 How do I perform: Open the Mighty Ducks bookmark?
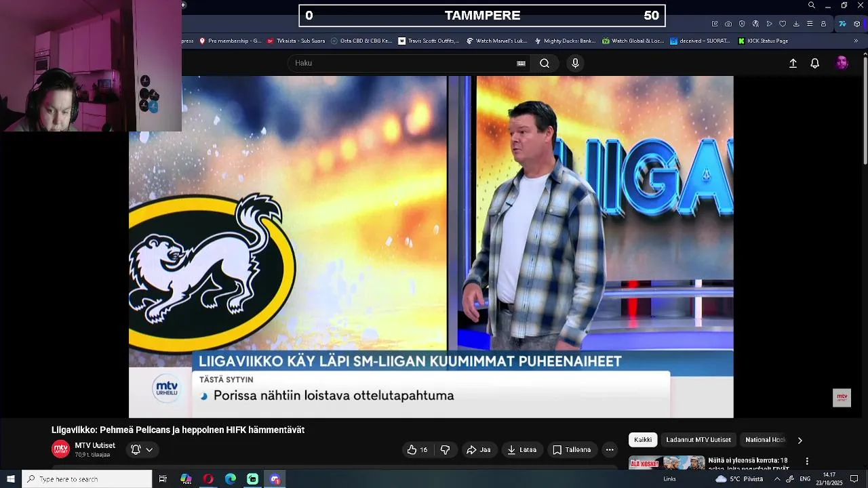[565, 41]
